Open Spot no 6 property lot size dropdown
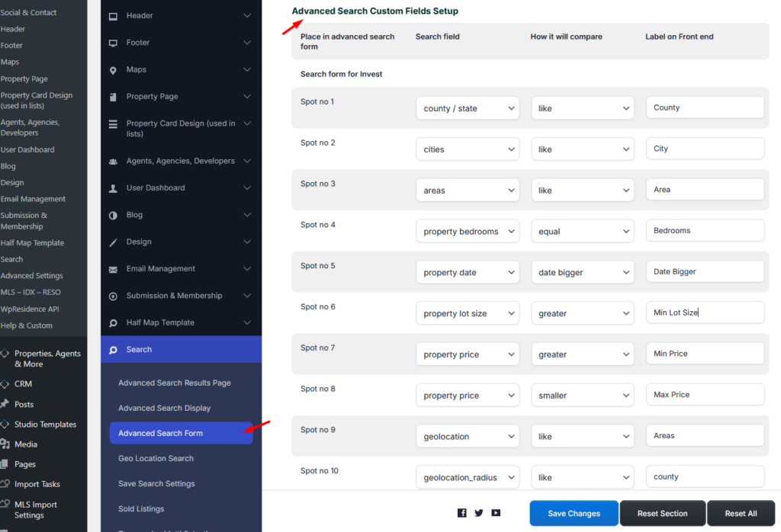This screenshot has height=532, width=781. tap(468, 313)
